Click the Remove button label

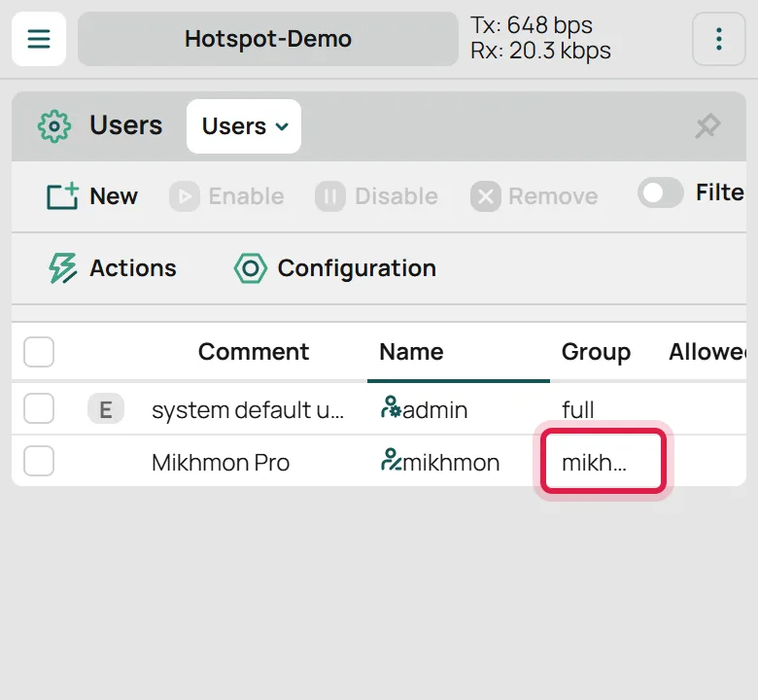click(553, 196)
